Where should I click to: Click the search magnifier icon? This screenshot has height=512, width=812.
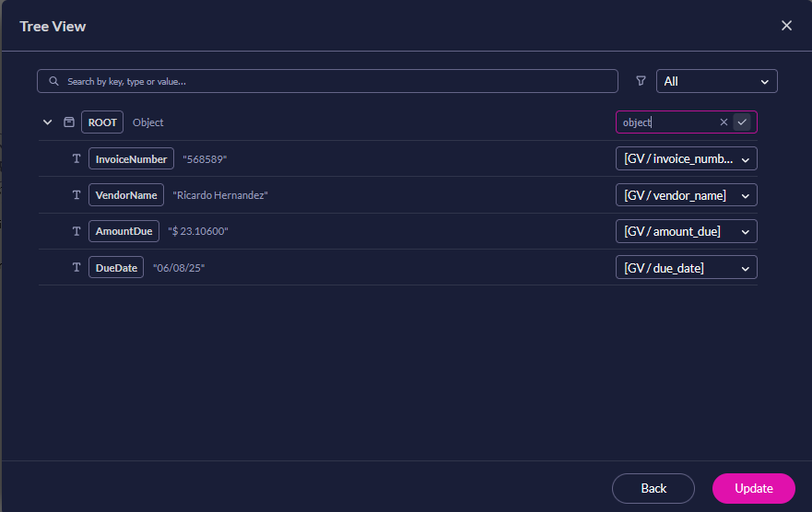(54, 81)
